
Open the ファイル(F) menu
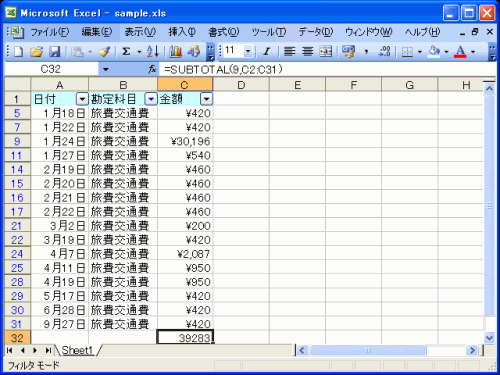click(50, 32)
